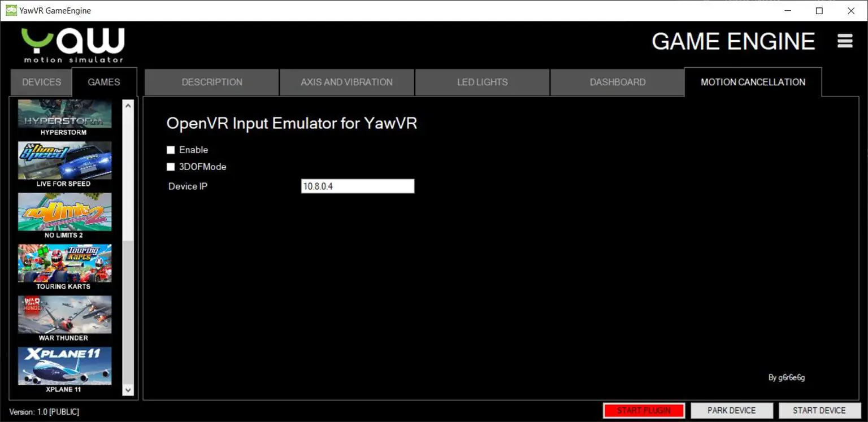
Task: Click the scroll-up arrow on game list
Action: tap(128, 105)
